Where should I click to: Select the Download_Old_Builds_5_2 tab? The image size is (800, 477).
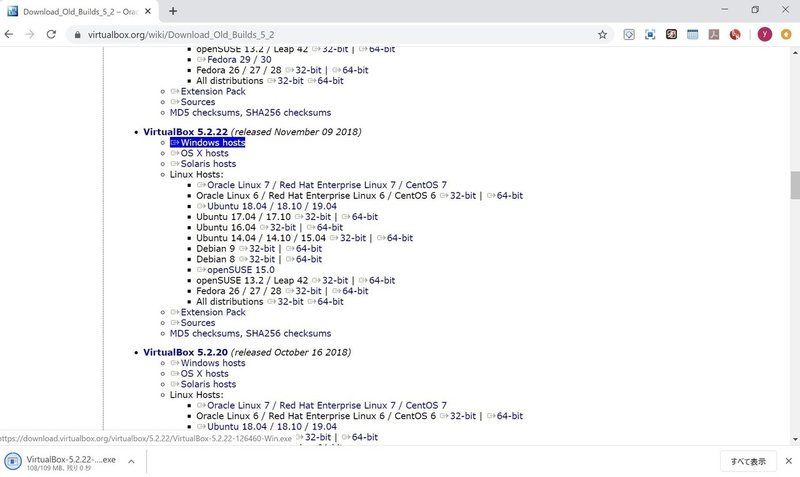[x=79, y=11]
